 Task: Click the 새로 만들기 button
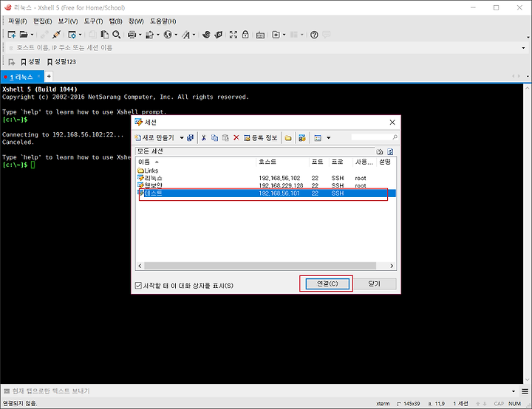click(x=154, y=138)
